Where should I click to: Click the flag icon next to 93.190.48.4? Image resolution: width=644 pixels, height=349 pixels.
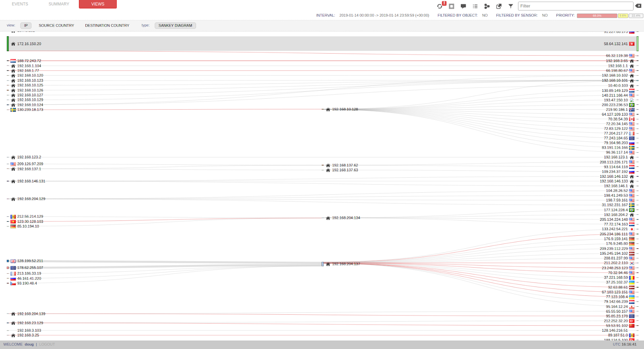pyautogui.click(x=13, y=283)
